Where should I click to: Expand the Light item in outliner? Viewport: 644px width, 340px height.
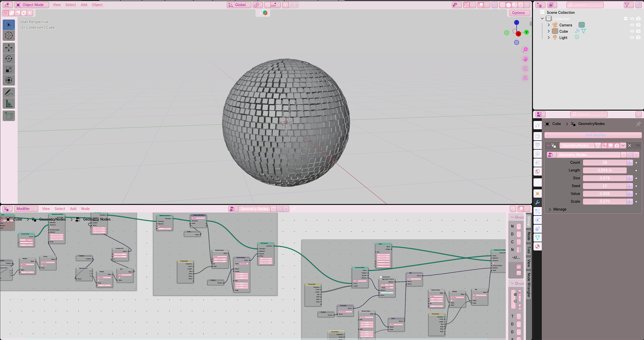(x=549, y=38)
